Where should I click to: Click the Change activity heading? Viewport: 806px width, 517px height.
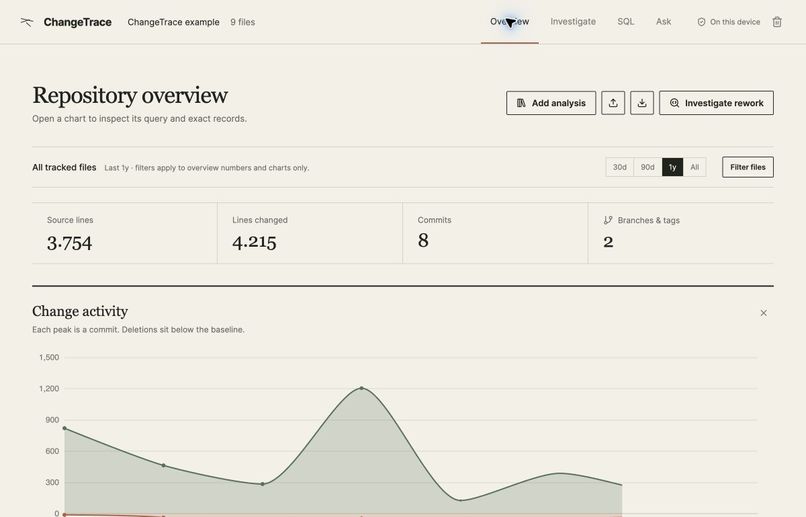click(80, 311)
